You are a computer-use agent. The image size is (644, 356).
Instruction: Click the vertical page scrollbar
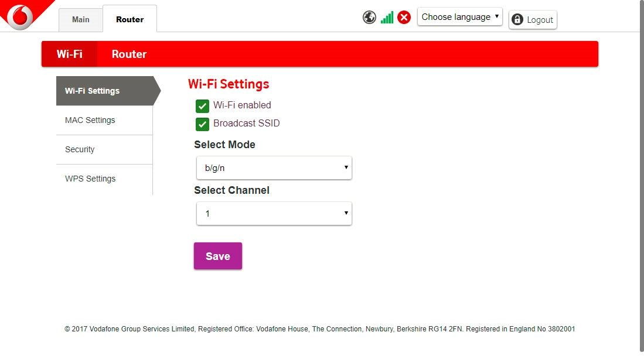640,176
